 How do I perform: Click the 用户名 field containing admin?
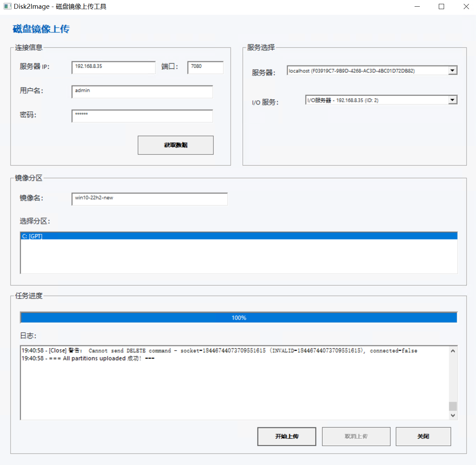(142, 92)
